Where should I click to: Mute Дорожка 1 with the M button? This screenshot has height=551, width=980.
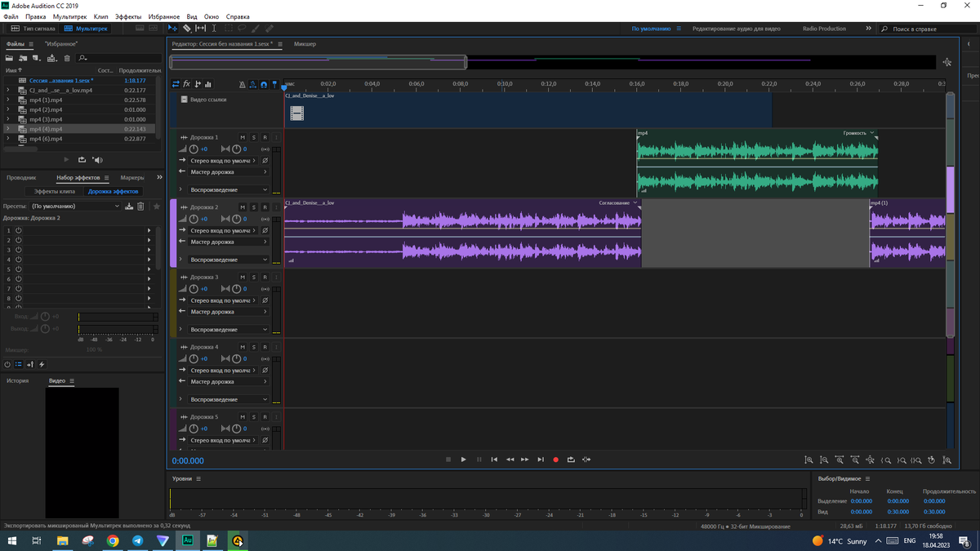(x=243, y=138)
